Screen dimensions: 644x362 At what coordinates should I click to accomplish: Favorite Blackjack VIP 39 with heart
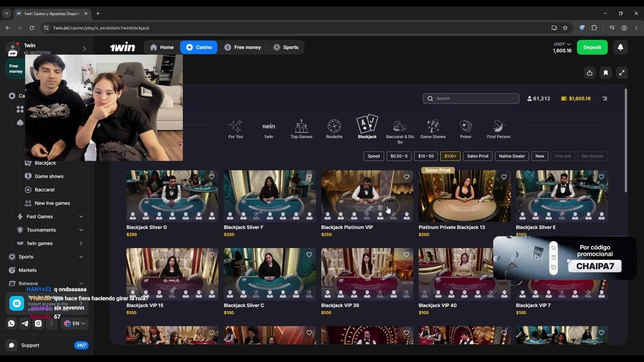pyautogui.click(x=407, y=255)
